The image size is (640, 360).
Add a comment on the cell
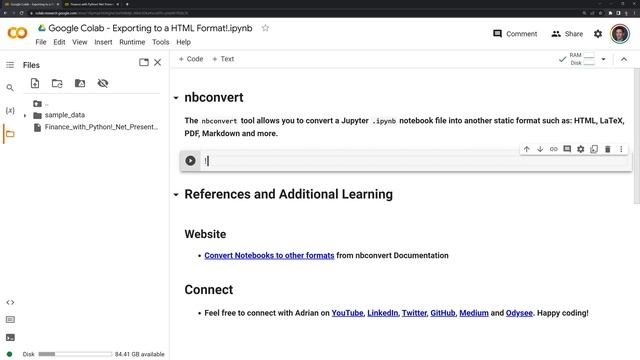click(x=567, y=149)
